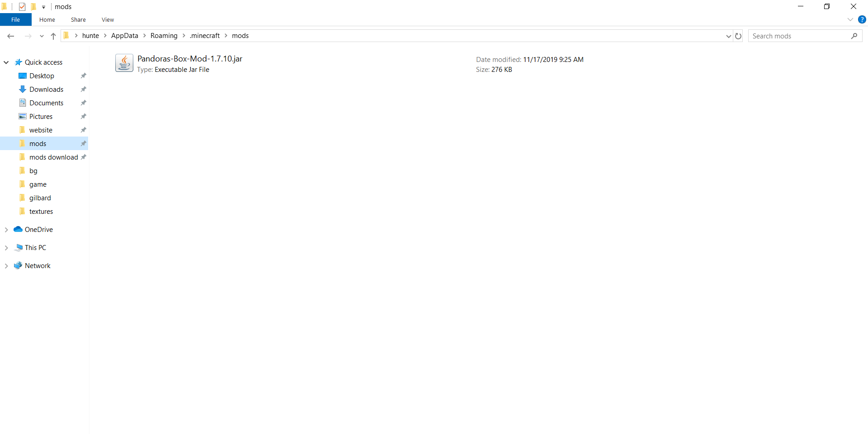
Task: Open the website folder in the sidebar
Action: (x=41, y=130)
